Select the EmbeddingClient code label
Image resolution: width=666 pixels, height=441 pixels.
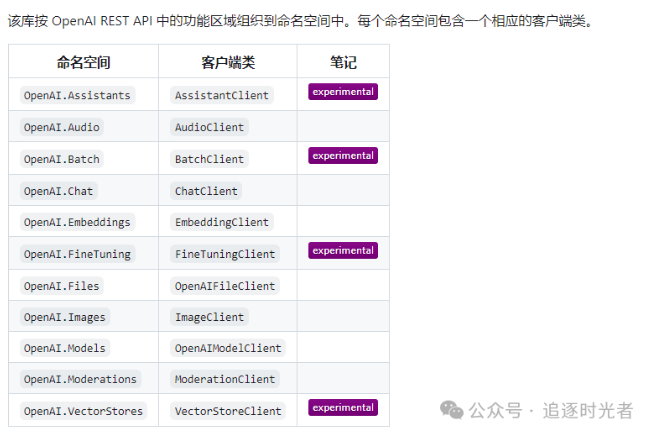pos(220,222)
